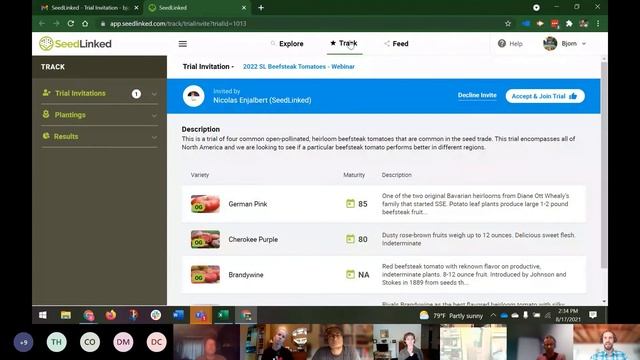The image size is (640, 360).
Task: Click the weather widget showing 79°F
Action: point(451,316)
